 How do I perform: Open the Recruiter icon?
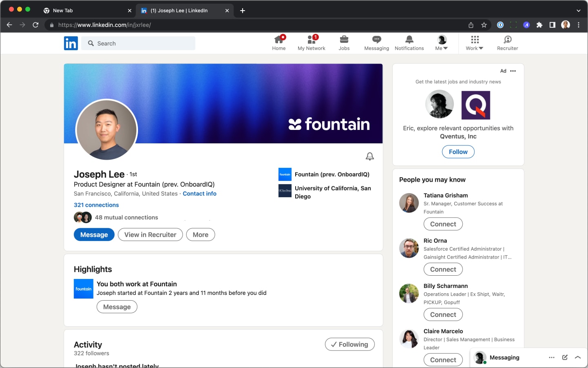pos(508,43)
